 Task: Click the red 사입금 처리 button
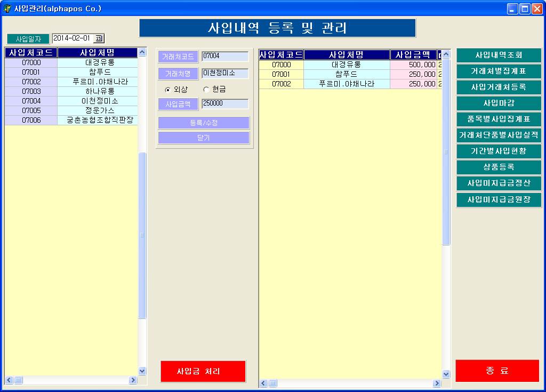pos(203,371)
